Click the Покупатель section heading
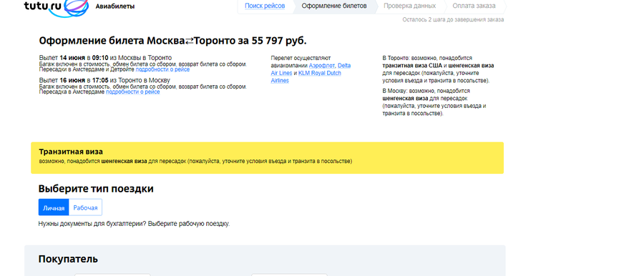The image size is (644, 276). coord(68,259)
